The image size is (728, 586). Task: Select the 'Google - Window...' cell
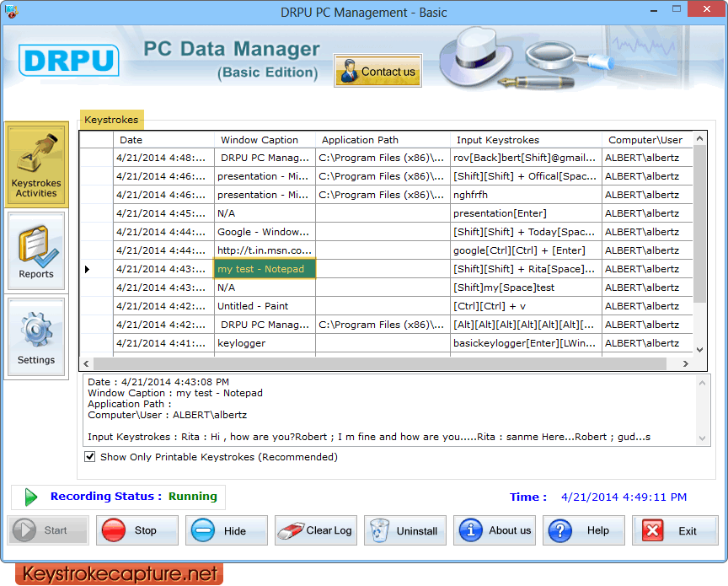(x=265, y=232)
